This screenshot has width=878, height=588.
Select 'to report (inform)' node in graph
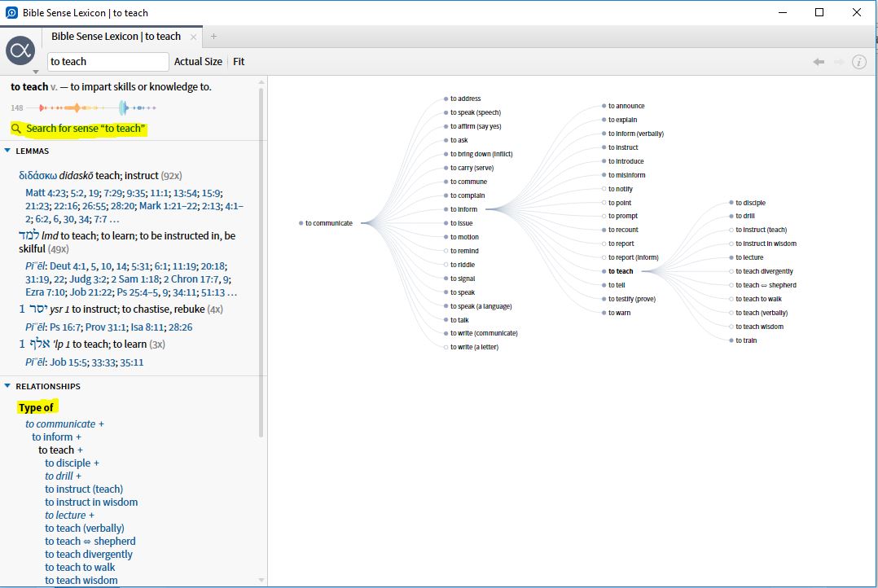pyautogui.click(x=630, y=257)
